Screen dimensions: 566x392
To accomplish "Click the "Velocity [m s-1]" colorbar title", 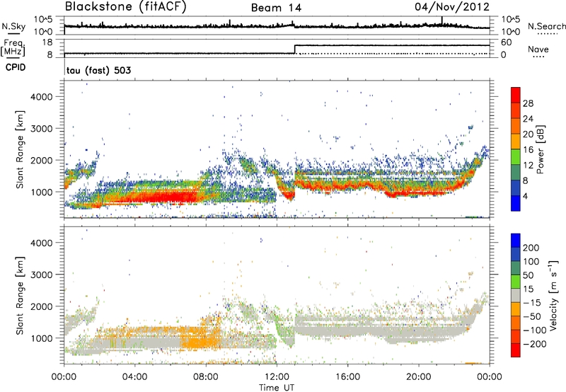I will coord(553,295).
